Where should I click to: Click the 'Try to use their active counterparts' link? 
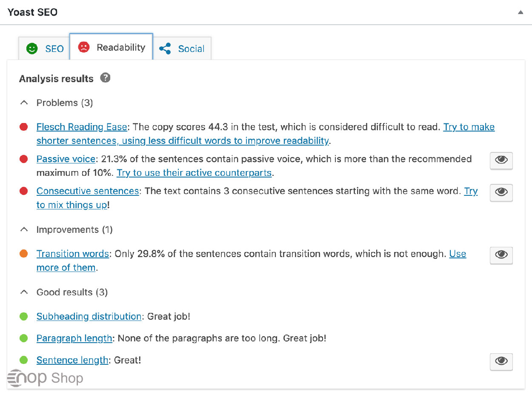coord(194,172)
